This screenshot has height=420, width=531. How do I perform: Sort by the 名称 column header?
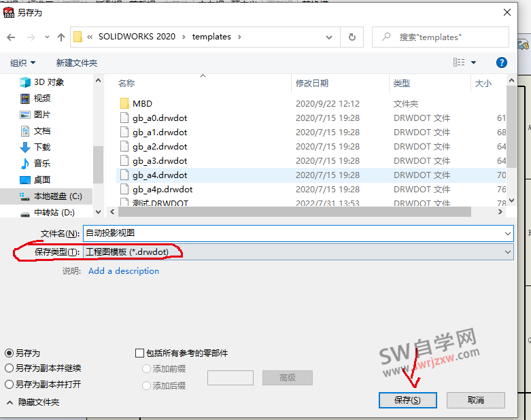[x=126, y=84]
